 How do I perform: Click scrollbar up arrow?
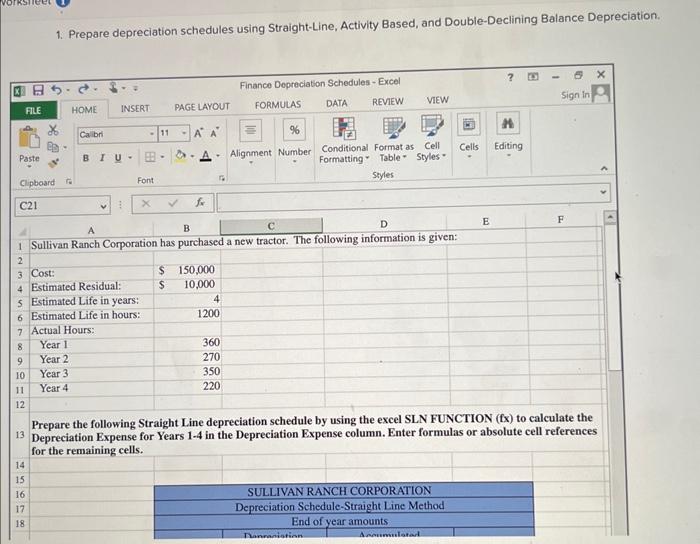point(610,218)
